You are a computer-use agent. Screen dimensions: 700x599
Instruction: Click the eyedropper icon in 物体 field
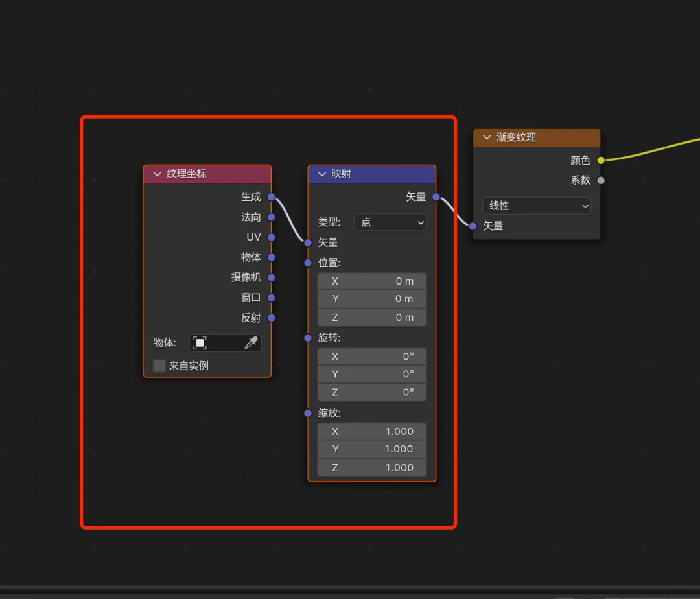point(251,343)
